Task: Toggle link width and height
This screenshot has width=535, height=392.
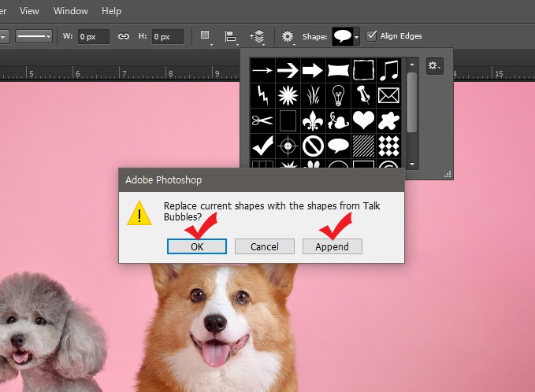Action: point(124,36)
